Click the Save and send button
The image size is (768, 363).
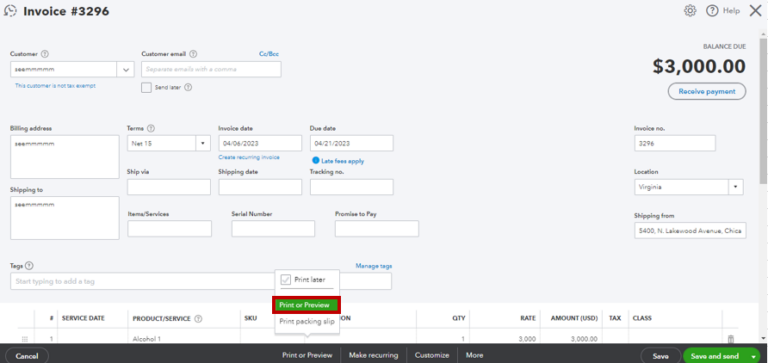[715, 356]
